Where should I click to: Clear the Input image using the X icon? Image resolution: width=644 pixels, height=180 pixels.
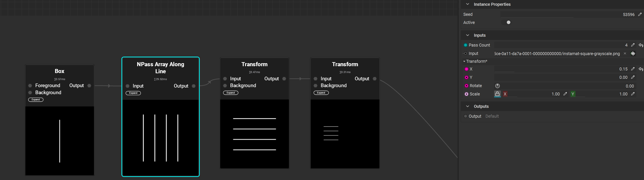625,54
